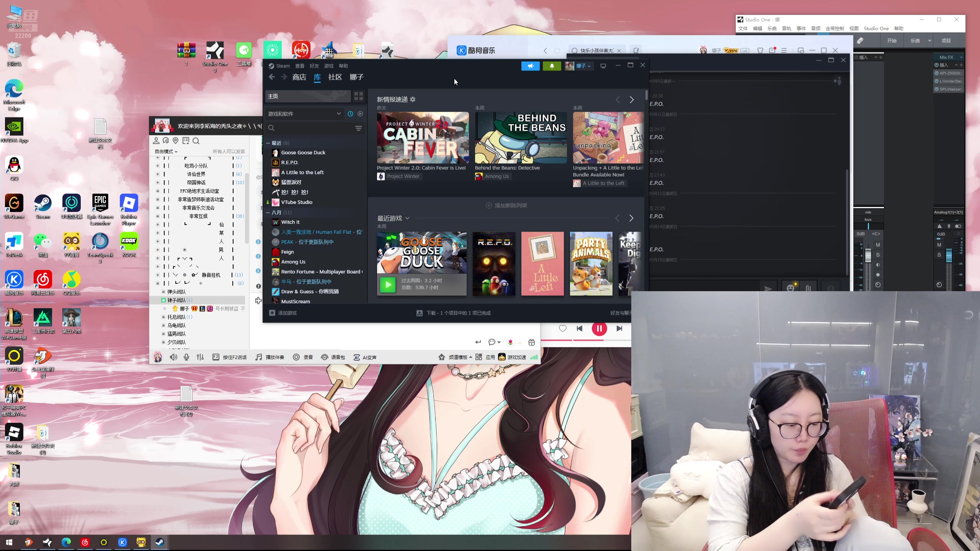The image size is (980, 551).
Task: Open 自由模式 speaking mode dropdown in YY
Action: click(166, 152)
